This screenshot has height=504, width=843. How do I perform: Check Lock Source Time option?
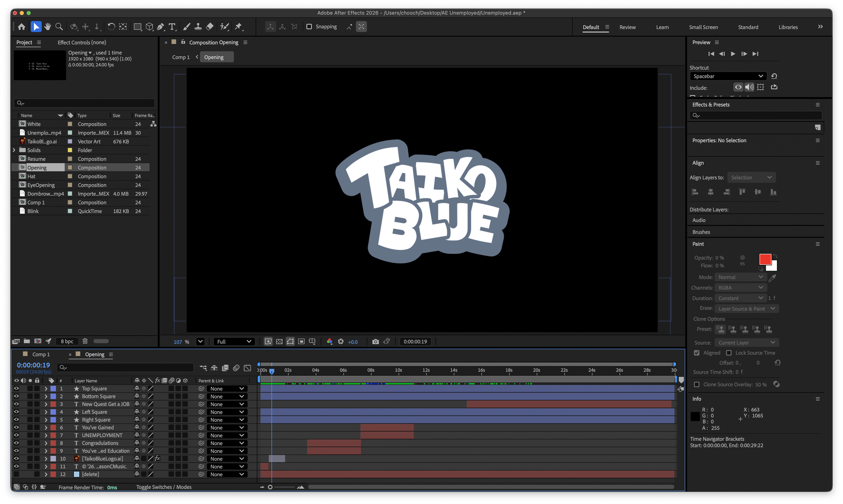click(x=729, y=353)
